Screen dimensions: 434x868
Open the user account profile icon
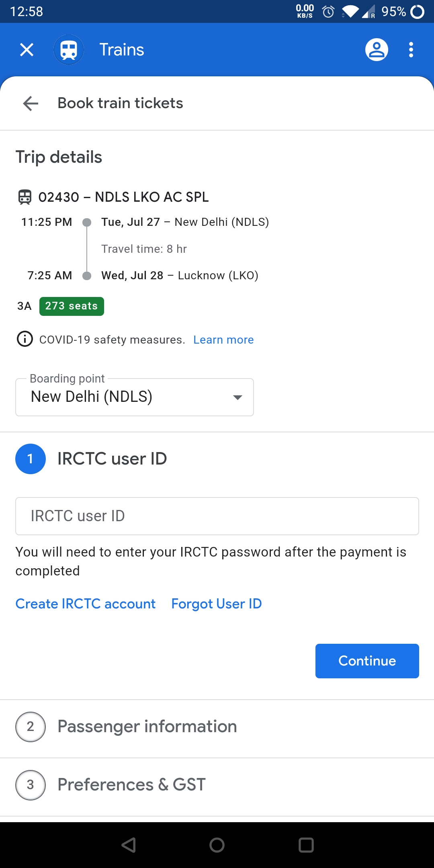377,50
